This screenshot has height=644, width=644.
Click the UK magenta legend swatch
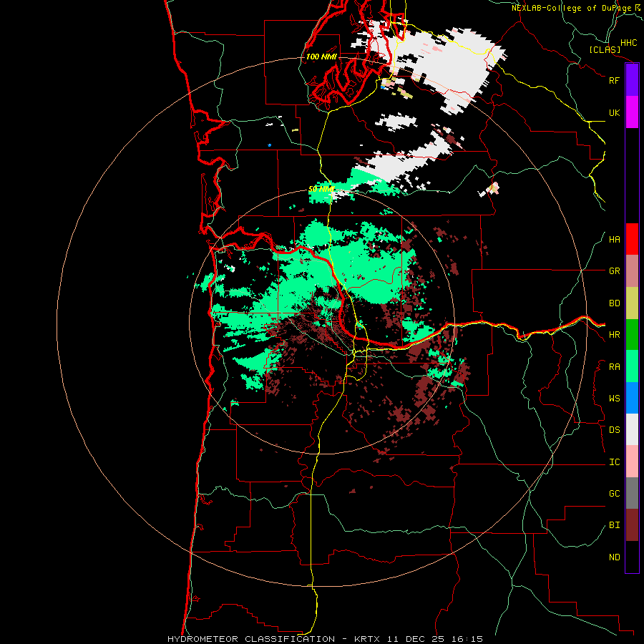coord(632,112)
